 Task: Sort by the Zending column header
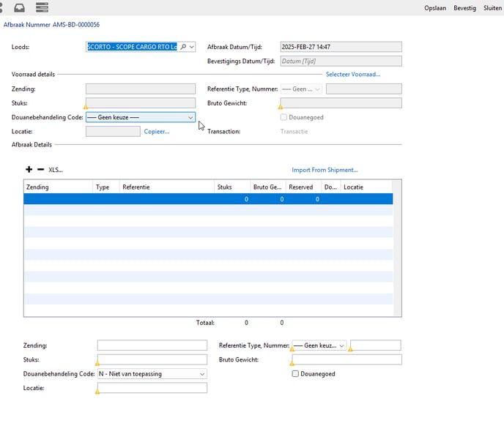point(58,187)
